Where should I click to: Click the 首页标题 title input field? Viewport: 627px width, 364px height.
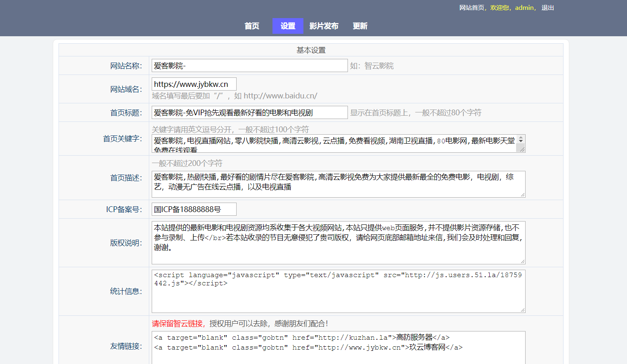tap(249, 112)
